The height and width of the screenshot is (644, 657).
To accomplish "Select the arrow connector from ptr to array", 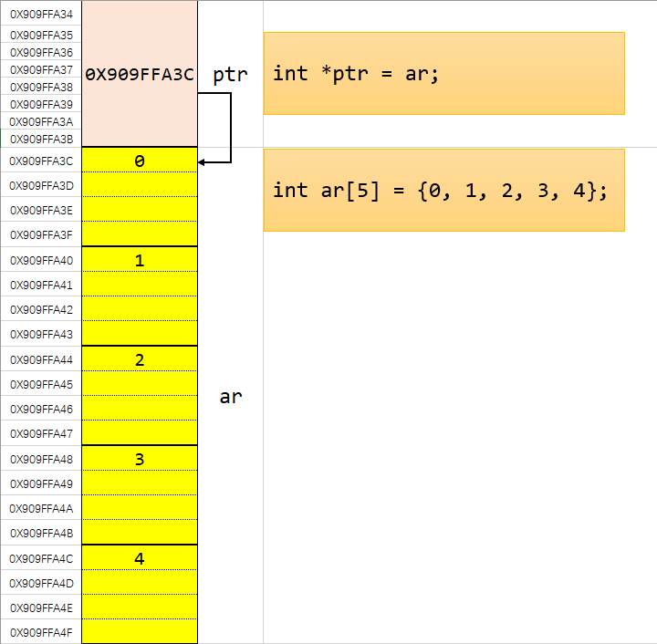I will click(231, 128).
